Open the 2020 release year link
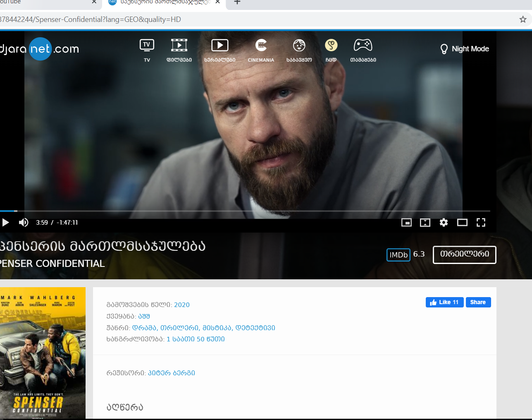The width and height of the screenshot is (532, 420). [182, 305]
